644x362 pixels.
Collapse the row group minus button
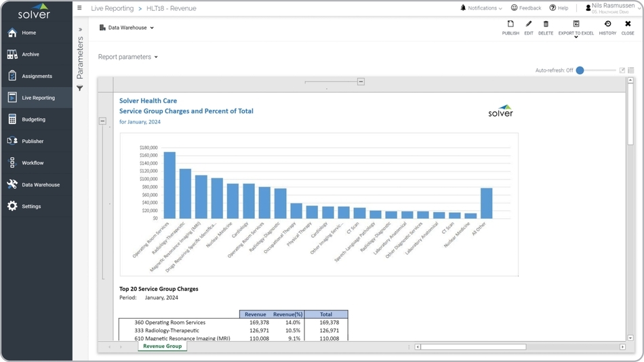click(x=102, y=121)
